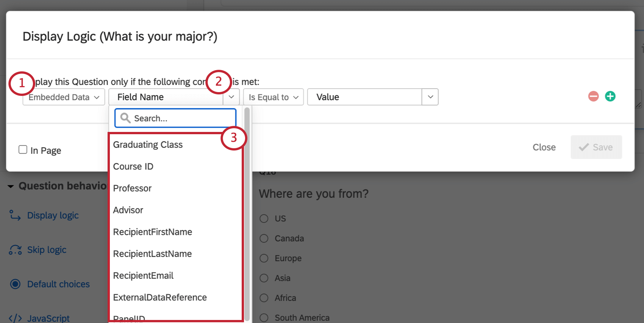Click the Skip logic icon
This screenshot has height=323, width=644.
tap(15, 250)
